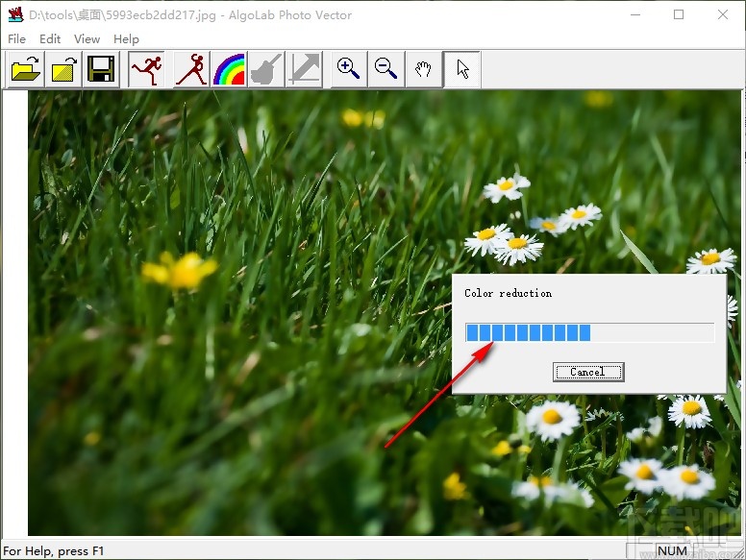Open the rainbow color tool
The height and width of the screenshot is (560, 746).
coord(229,70)
